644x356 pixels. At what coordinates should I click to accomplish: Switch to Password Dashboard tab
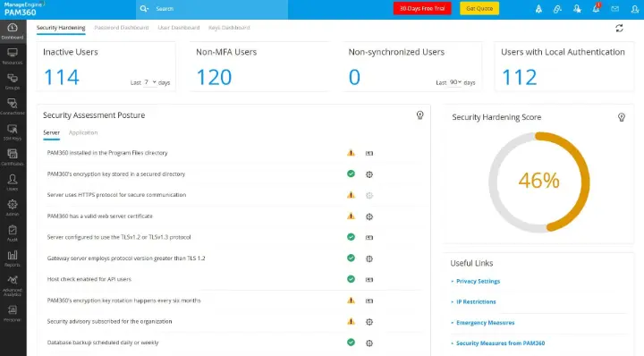coord(122,28)
